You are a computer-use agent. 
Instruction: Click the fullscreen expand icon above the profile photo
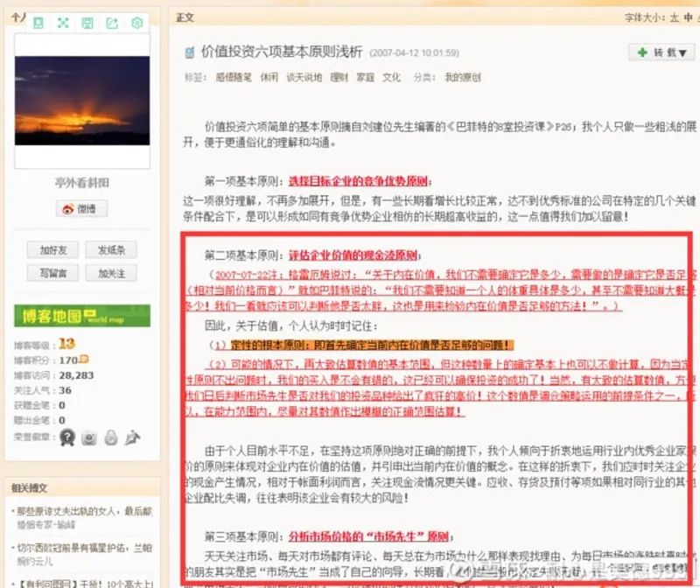pos(61,24)
